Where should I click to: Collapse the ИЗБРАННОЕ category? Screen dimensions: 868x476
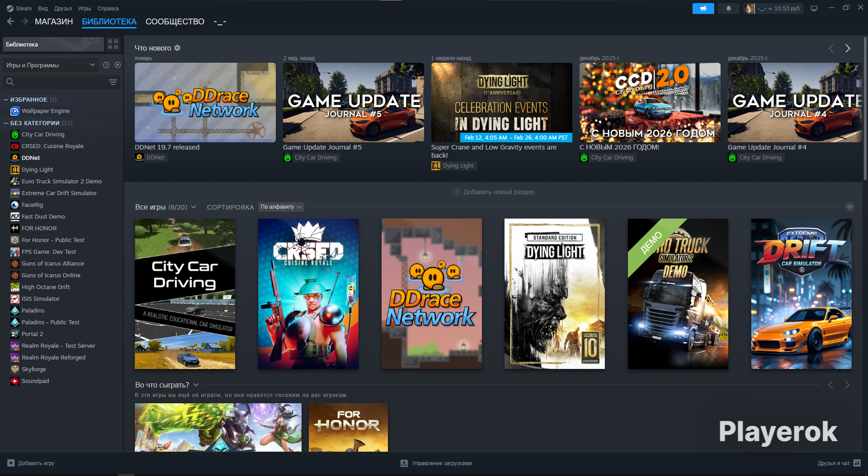tap(6, 99)
